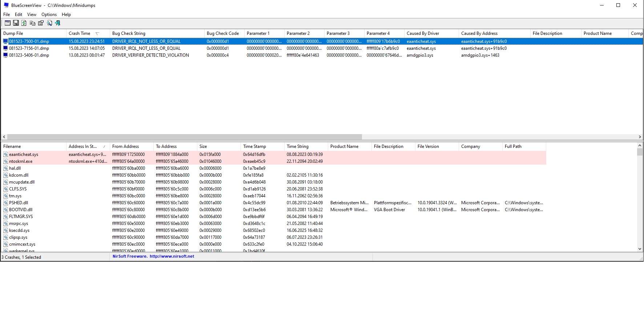Open the View menu
Image resolution: width=644 pixels, height=314 pixels.
click(x=32, y=15)
